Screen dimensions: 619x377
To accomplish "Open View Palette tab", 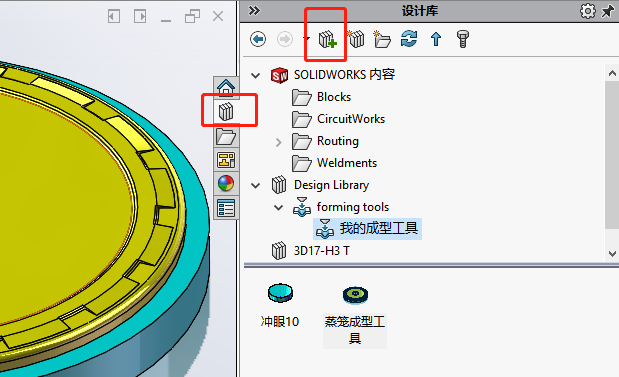I will click(226, 160).
